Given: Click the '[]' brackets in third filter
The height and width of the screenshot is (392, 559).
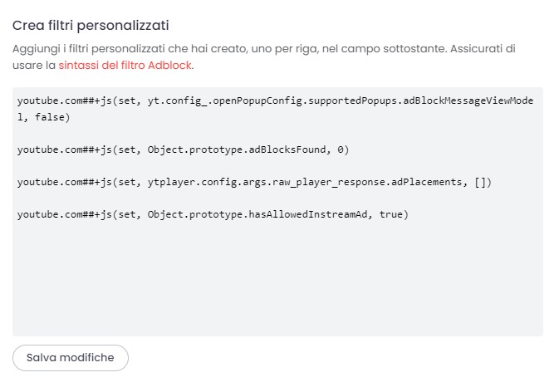Looking at the screenshot, I should point(480,182).
